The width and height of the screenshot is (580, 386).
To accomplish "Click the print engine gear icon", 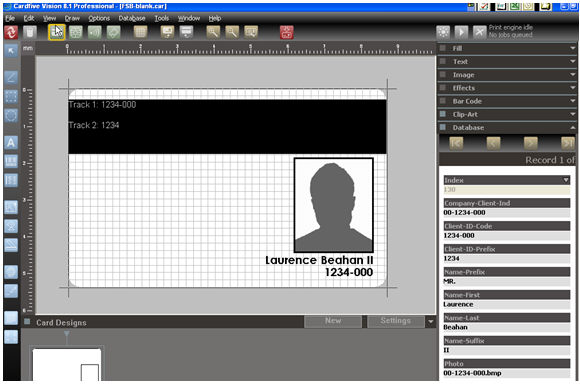I will [443, 33].
